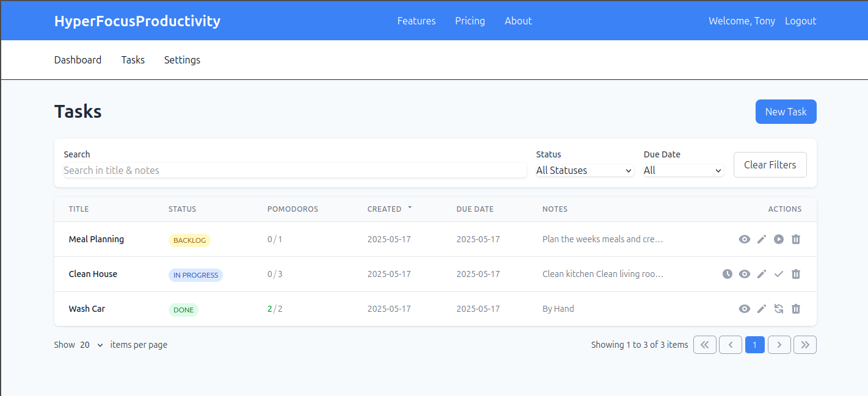Click the sort arrow next to Created
This screenshot has width=868, height=396.
point(410,208)
